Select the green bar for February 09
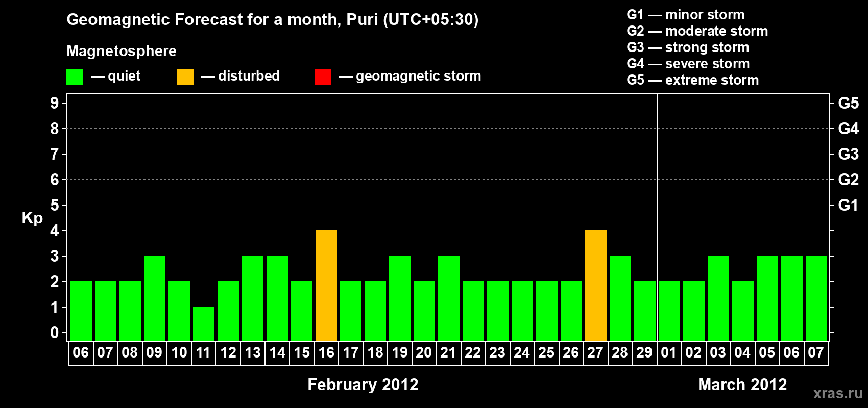Image resolution: width=868 pixels, height=408 pixels. tap(155, 298)
